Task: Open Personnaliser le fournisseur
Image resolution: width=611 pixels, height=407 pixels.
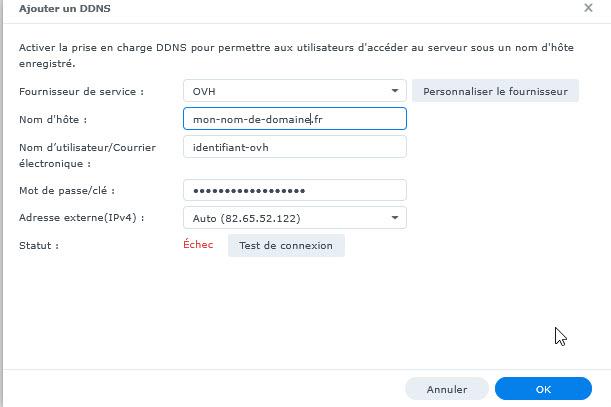Action: (x=495, y=91)
